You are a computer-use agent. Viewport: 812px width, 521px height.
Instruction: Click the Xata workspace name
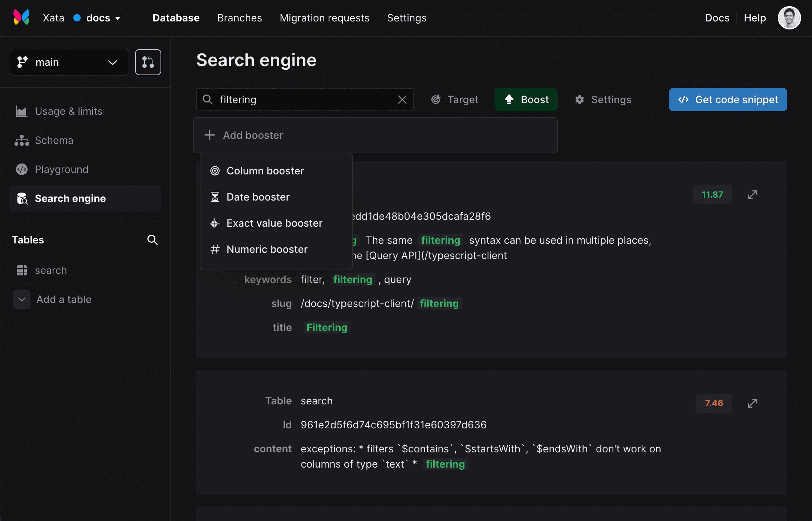point(53,18)
